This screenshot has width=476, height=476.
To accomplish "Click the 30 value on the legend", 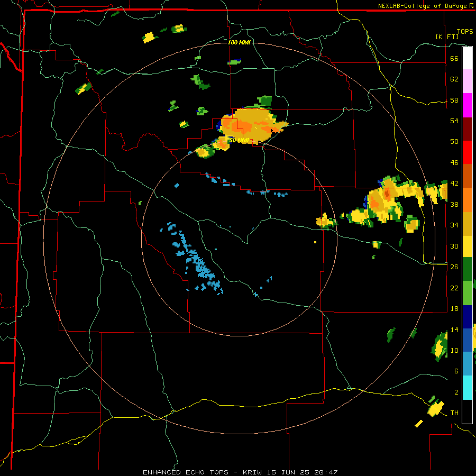I will point(454,246).
